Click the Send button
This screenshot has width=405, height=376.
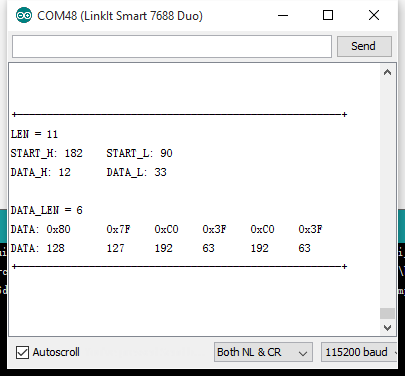point(364,46)
